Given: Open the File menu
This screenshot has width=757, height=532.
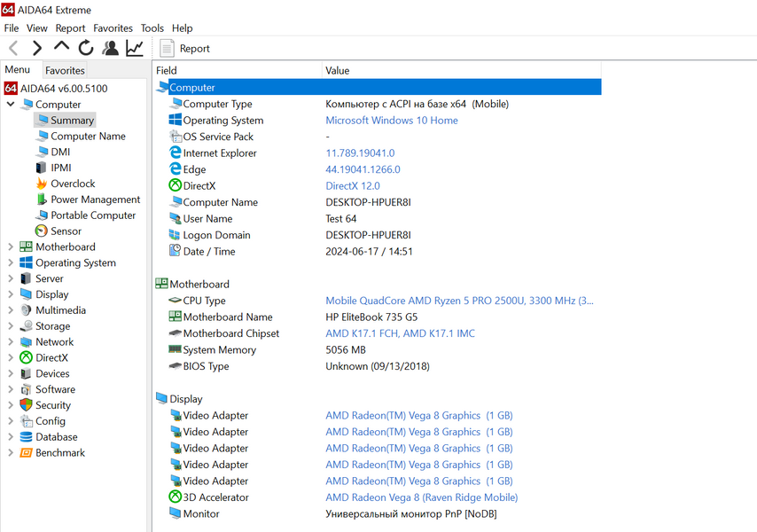Looking at the screenshot, I should click(12, 28).
